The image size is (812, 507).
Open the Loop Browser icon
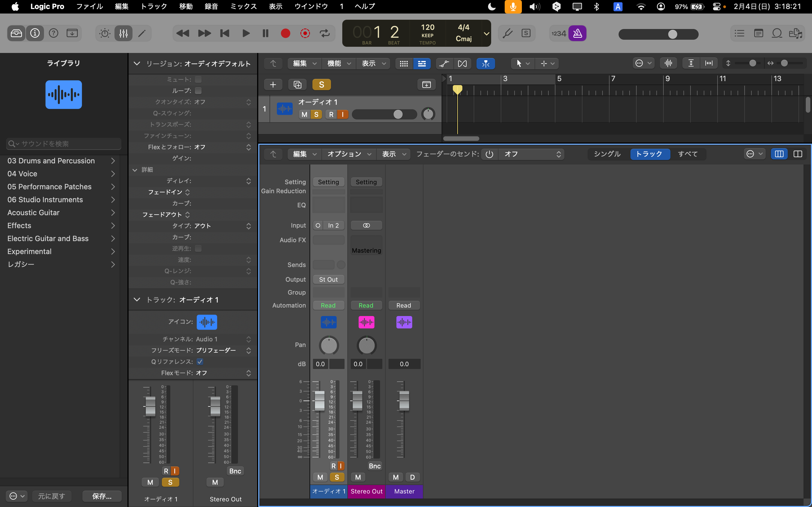pyautogui.click(x=777, y=33)
